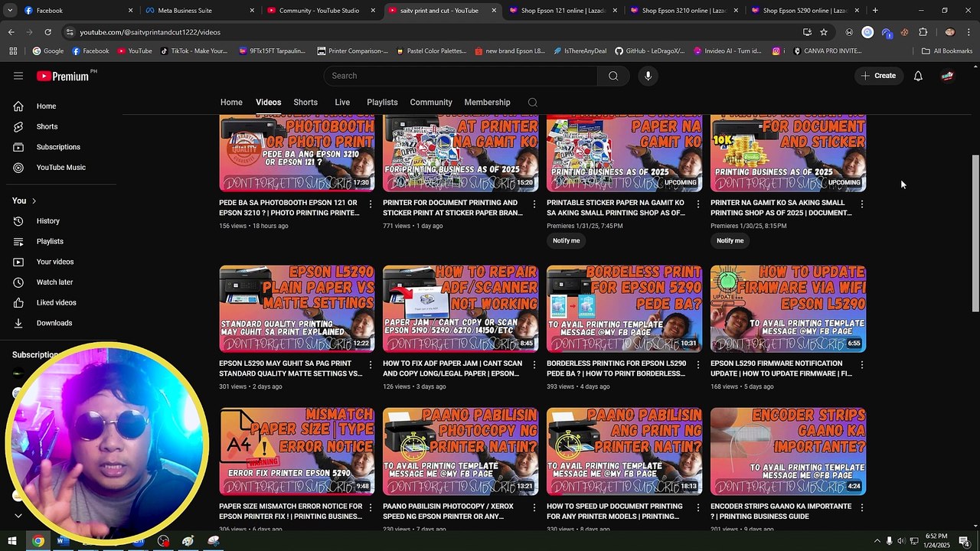The width and height of the screenshot is (980, 551).
Task: Open the Chrome apps grid shortcut
Action: [13, 51]
